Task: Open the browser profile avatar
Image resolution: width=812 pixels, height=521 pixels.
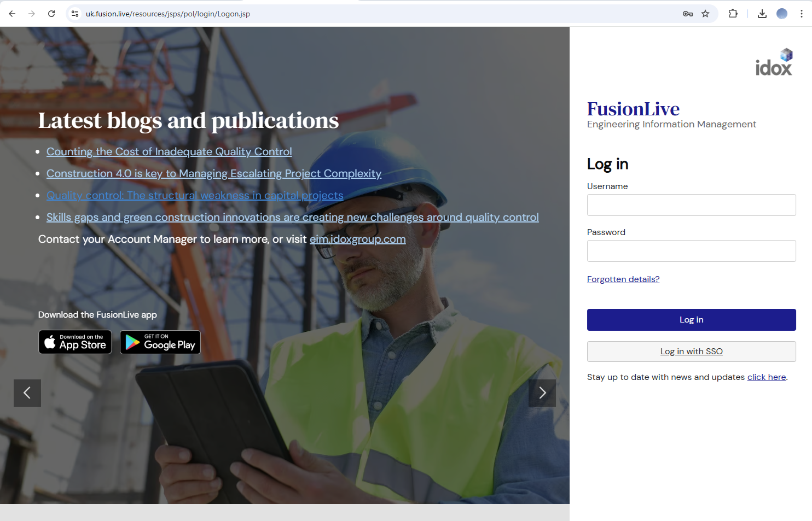Action: (781, 13)
